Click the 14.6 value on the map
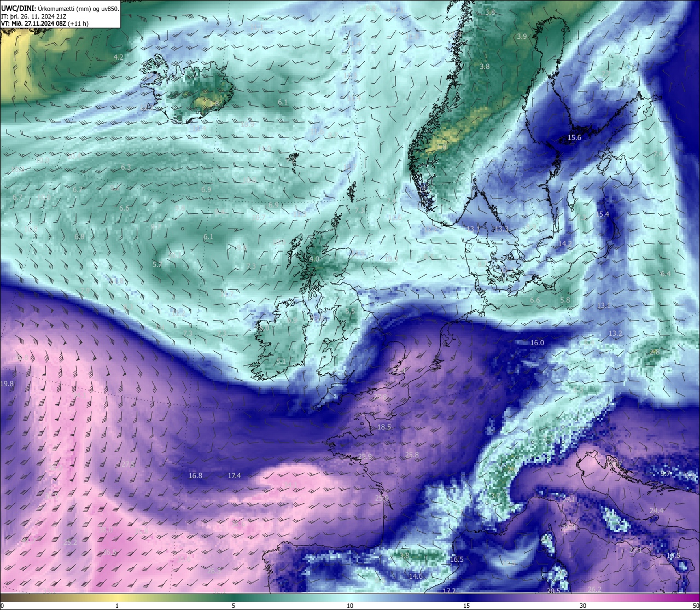 point(416,576)
